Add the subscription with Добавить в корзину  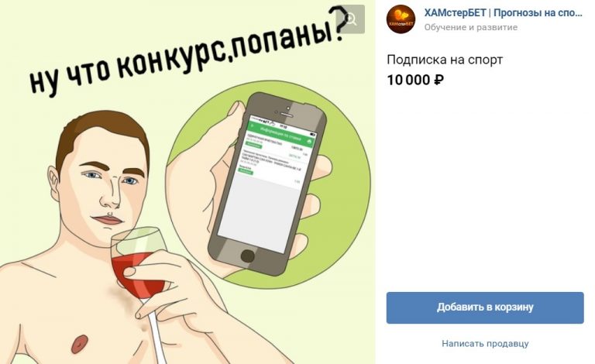click(485, 307)
